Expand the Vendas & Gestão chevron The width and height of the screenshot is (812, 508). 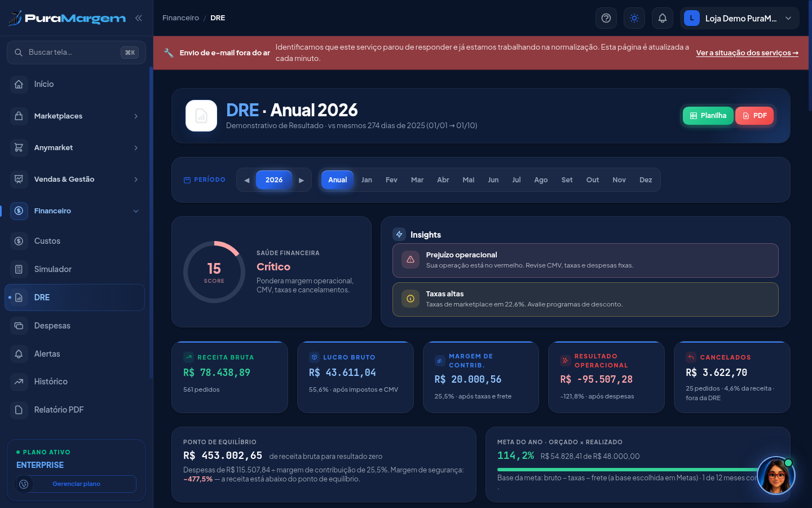tap(136, 179)
